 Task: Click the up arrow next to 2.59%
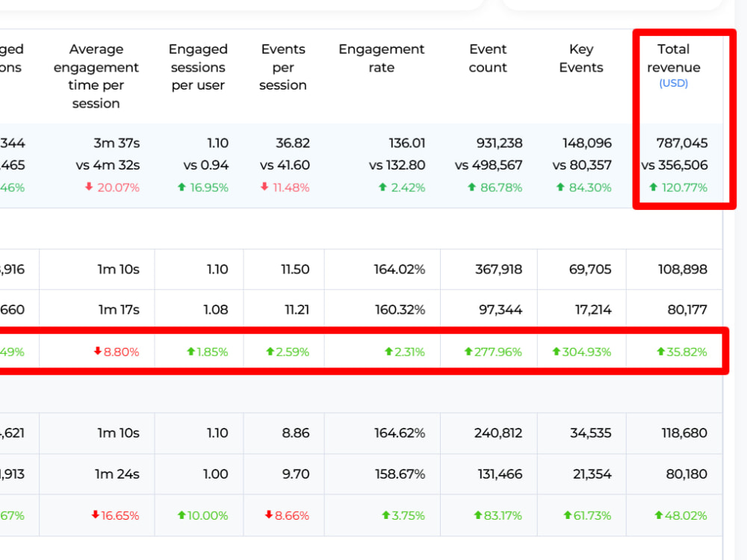point(270,352)
